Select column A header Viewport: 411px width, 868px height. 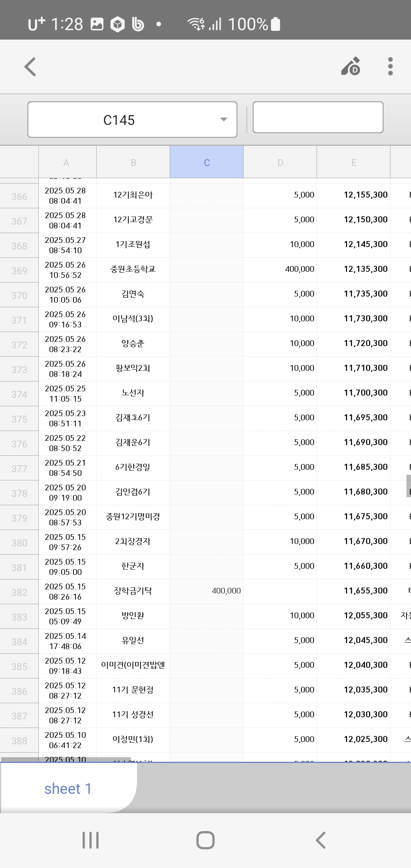coord(67,163)
